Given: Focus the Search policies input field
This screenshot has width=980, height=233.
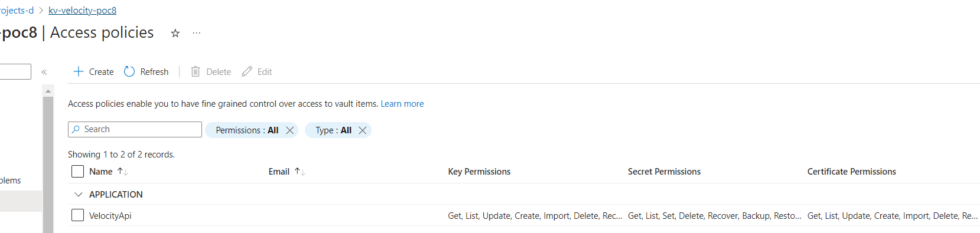Looking at the screenshot, I should click(135, 129).
